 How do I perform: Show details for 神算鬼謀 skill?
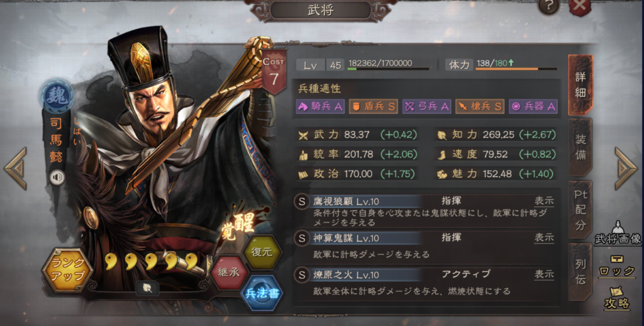pos(544,237)
